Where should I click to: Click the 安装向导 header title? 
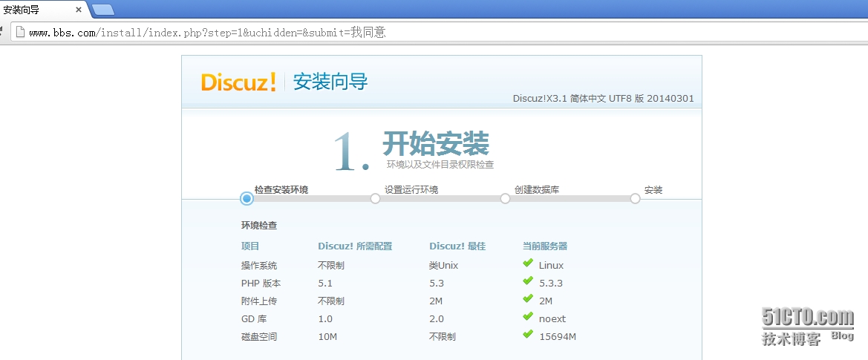tap(330, 82)
